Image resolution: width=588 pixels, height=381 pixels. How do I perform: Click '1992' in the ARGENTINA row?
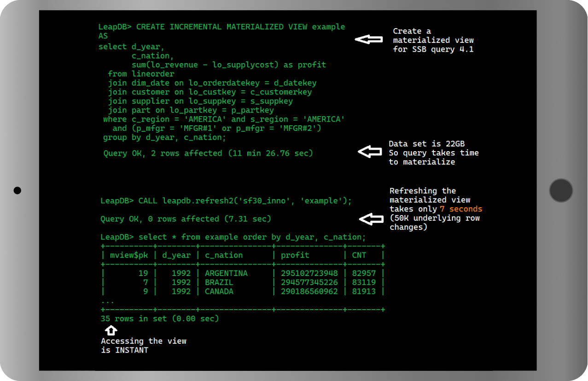(181, 273)
